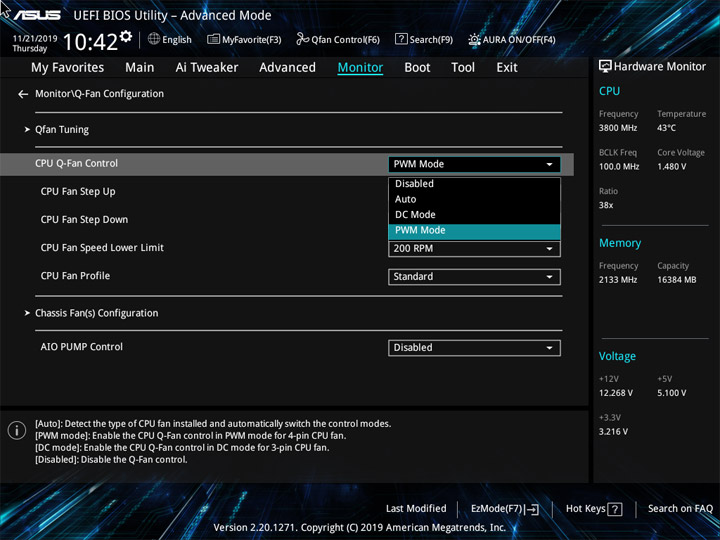The image size is (720, 540).
Task: Select the CPU Fan Step Down label
Action: click(x=84, y=219)
